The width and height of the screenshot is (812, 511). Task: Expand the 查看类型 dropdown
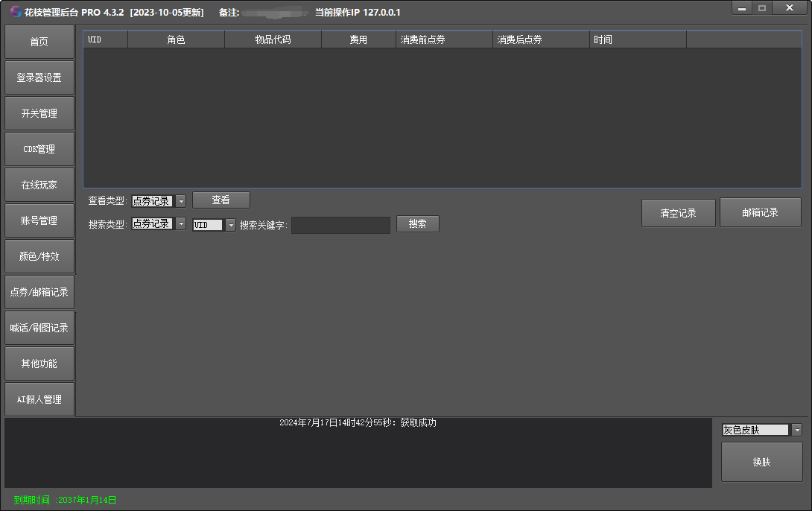coord(181,201)
